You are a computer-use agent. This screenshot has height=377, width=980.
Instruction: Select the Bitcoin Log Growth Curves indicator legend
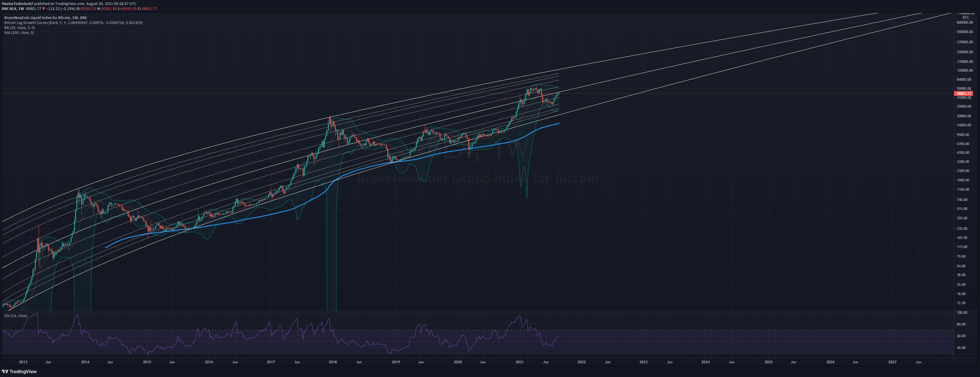[x=73, y=23]
